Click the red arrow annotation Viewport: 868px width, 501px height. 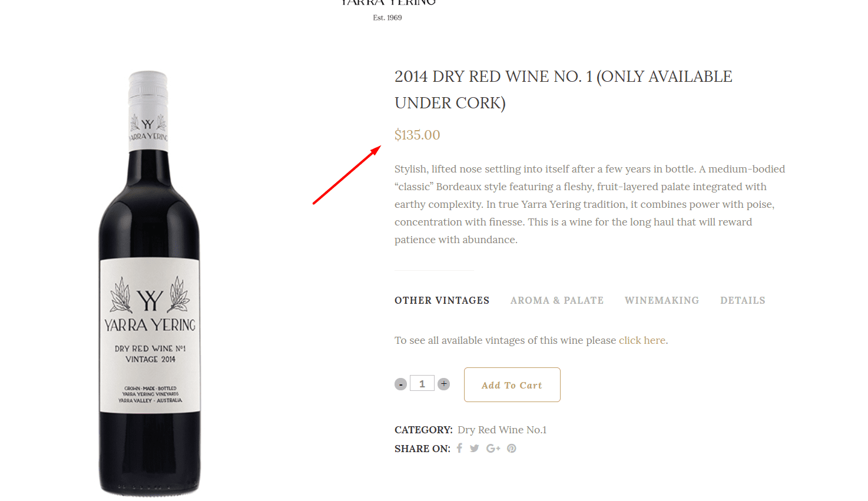(x=347, y=175)
